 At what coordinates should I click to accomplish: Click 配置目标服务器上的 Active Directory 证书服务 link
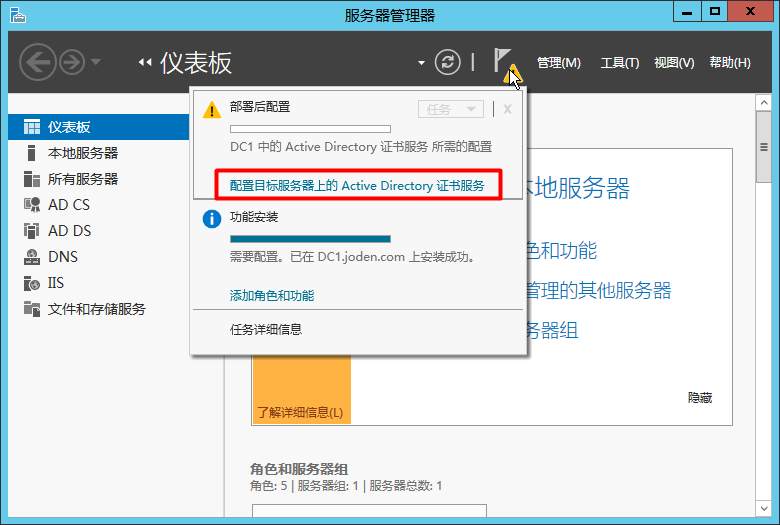[x=357, y=186]
